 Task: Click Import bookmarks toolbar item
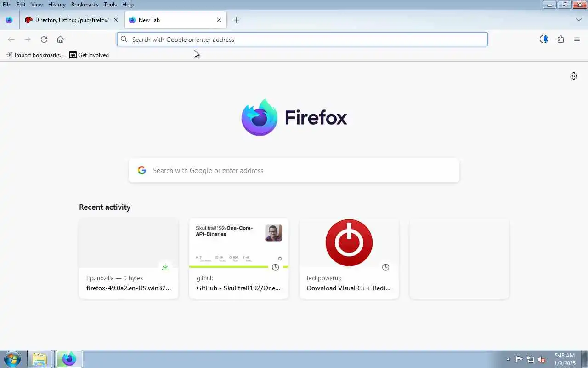[x=35, y=55]
